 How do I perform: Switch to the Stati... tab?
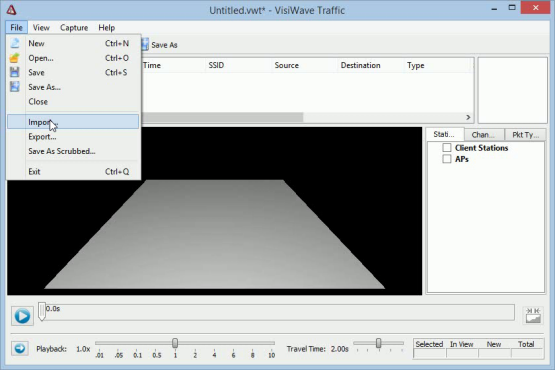444,134
